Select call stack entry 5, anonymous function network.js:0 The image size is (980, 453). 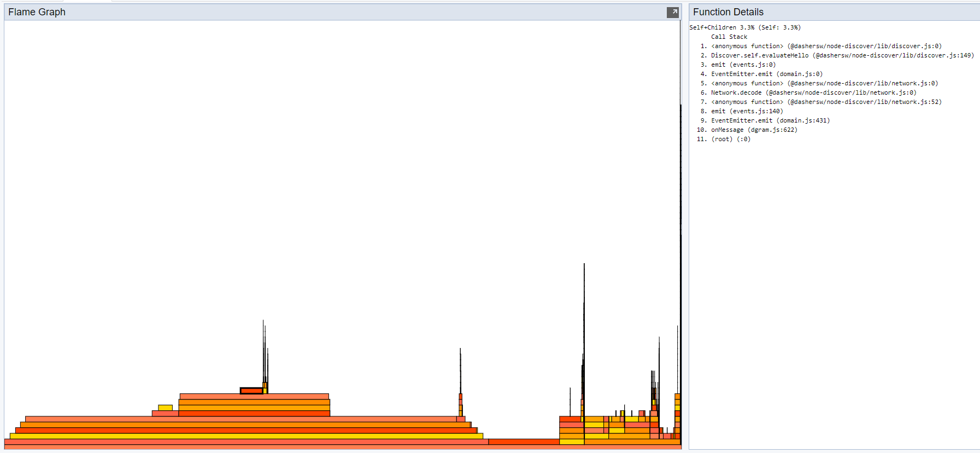point(824,83)
